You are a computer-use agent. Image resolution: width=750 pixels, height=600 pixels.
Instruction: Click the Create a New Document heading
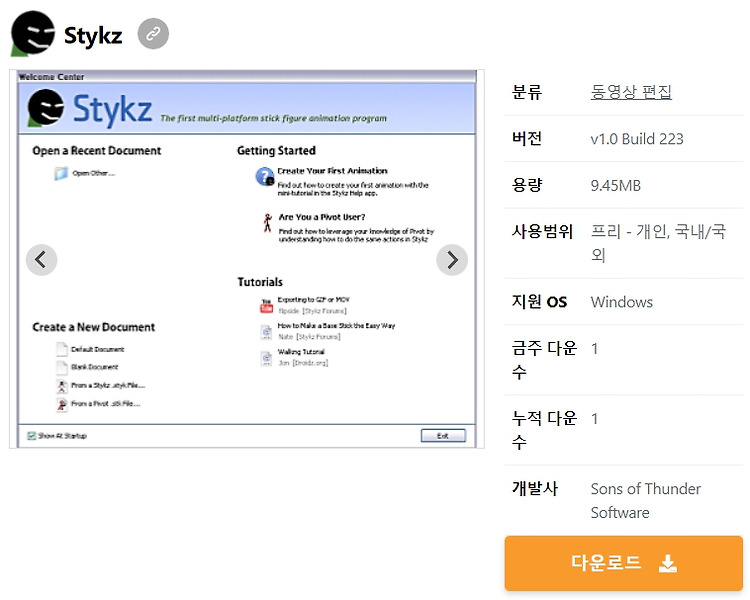tap(94, 327)
